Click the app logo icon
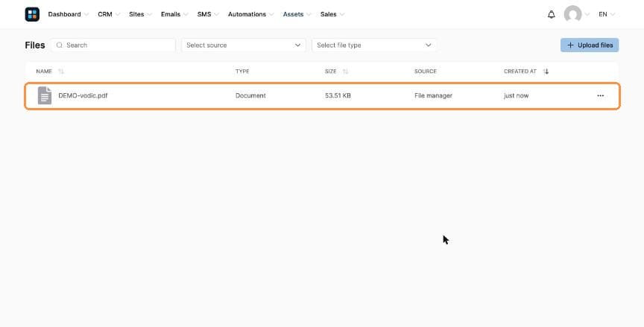 [x=32, y=14]
